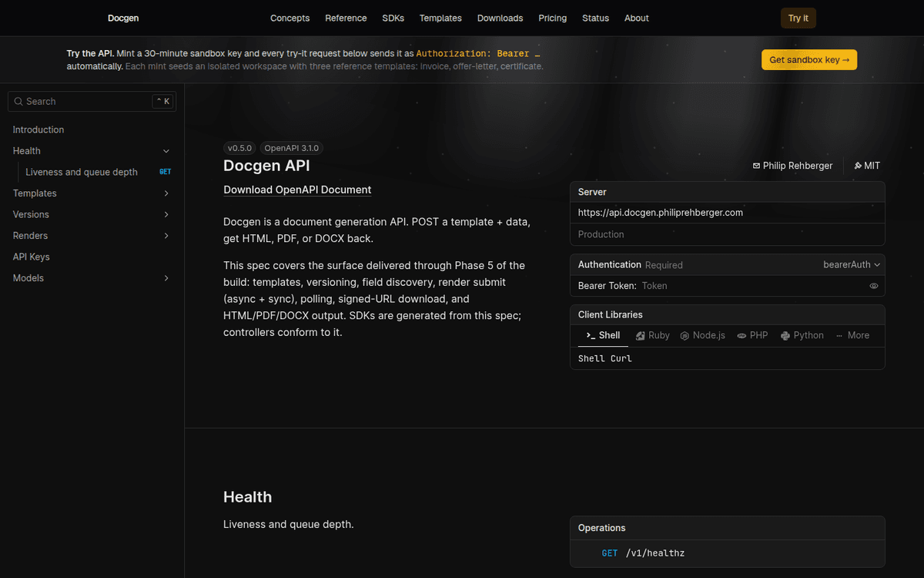The height and width of the screenshot is (578, 924).
Task: Click the mail icon beside Philip Rehberger
Action: tap(756, 166)
